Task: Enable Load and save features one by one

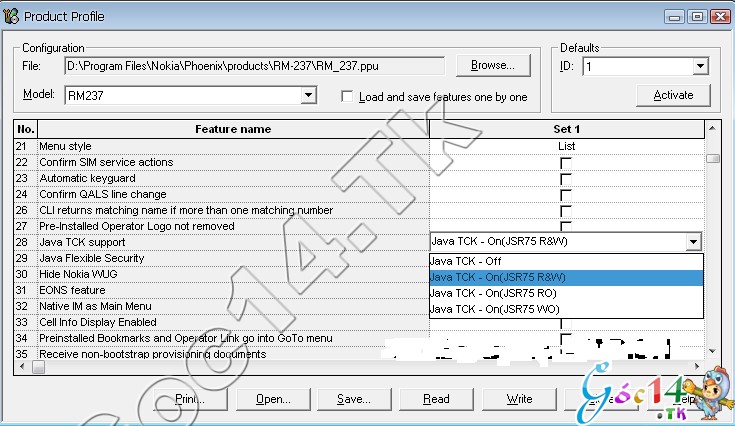Action: (348, 97)
